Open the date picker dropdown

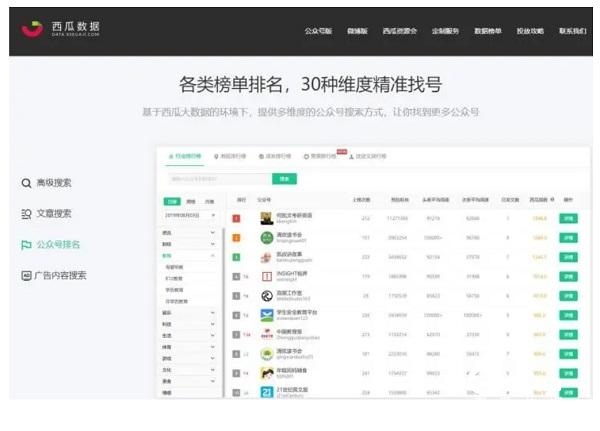tap(191, 215)
